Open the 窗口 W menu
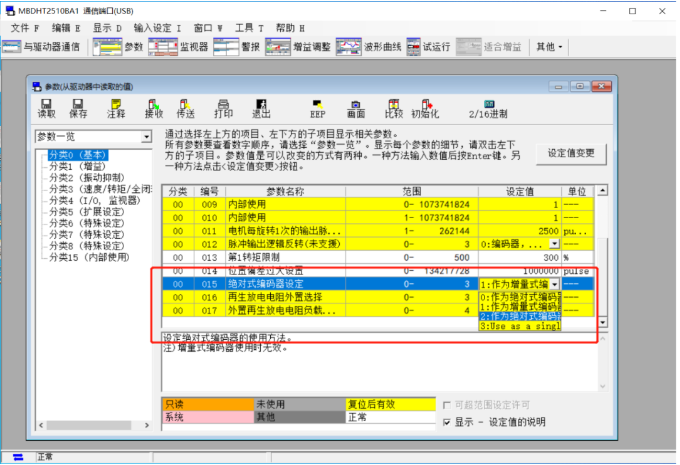 coord(208,28)
